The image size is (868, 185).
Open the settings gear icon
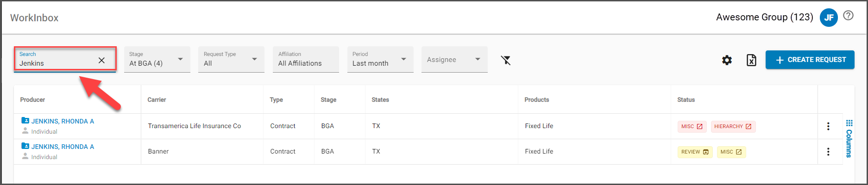[727, 60]
